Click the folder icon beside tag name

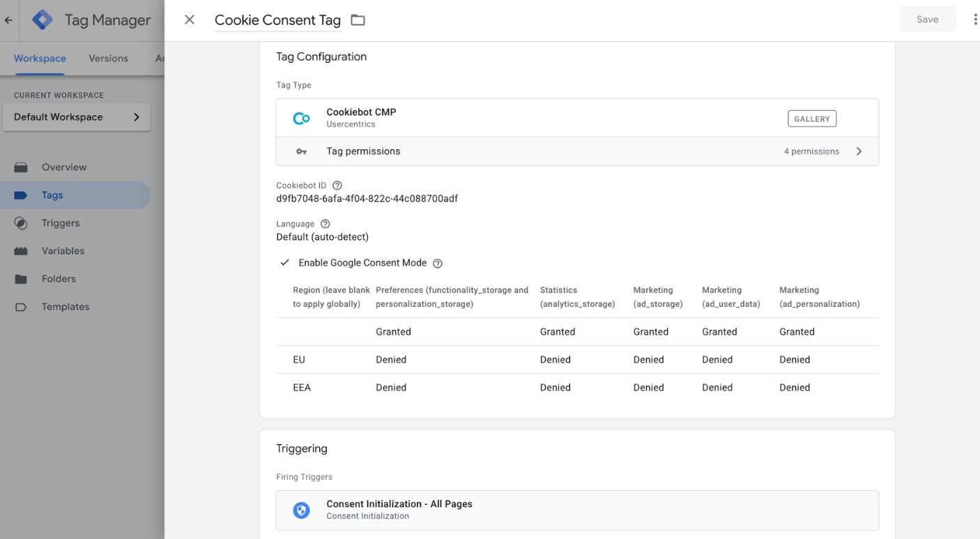coord(358,20)
